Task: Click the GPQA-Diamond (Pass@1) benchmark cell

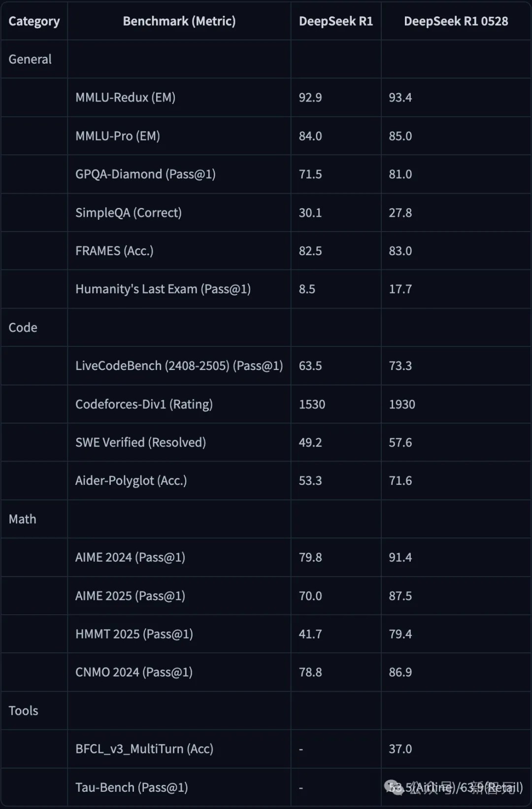Action: pos(145,174)
